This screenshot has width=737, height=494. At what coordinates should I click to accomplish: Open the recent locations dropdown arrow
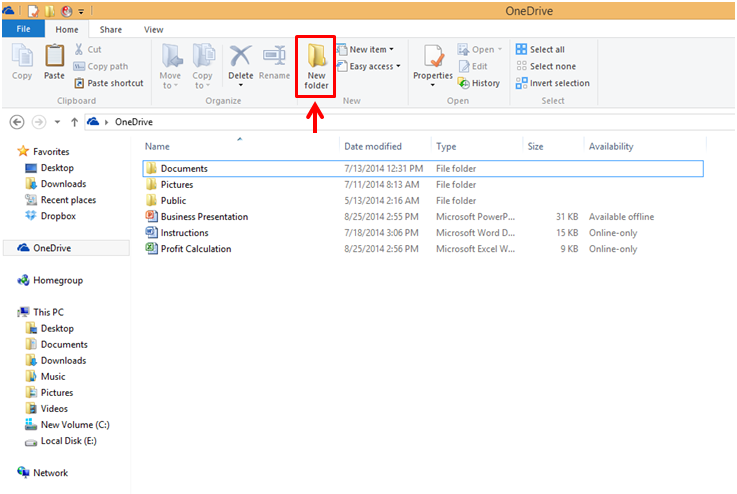(57, 122)
